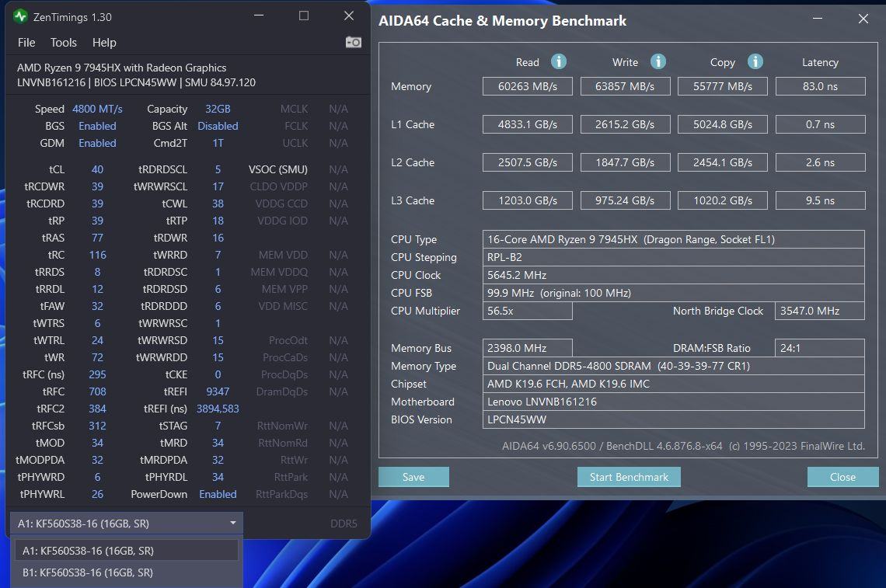Click the Cmd2T value 1T
This screenshot has width=886, height=588.
(x=218, y=143)
